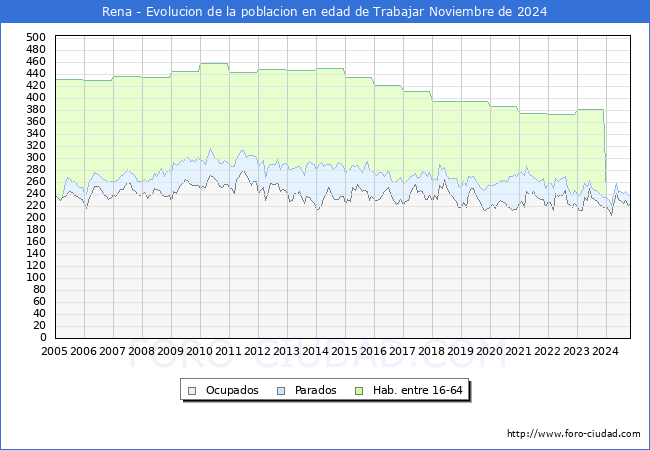Image resolution: width=650 pixels, height=450 pixels.
Task: Click the 40 y-axis value
Action: (x=40, y=314)
